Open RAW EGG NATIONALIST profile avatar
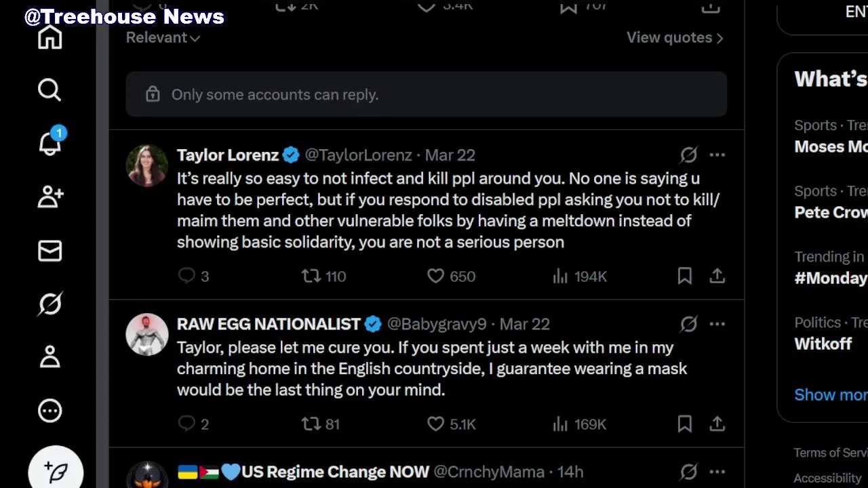Viewport: 868px width, 488px height. tap(146, 334)
